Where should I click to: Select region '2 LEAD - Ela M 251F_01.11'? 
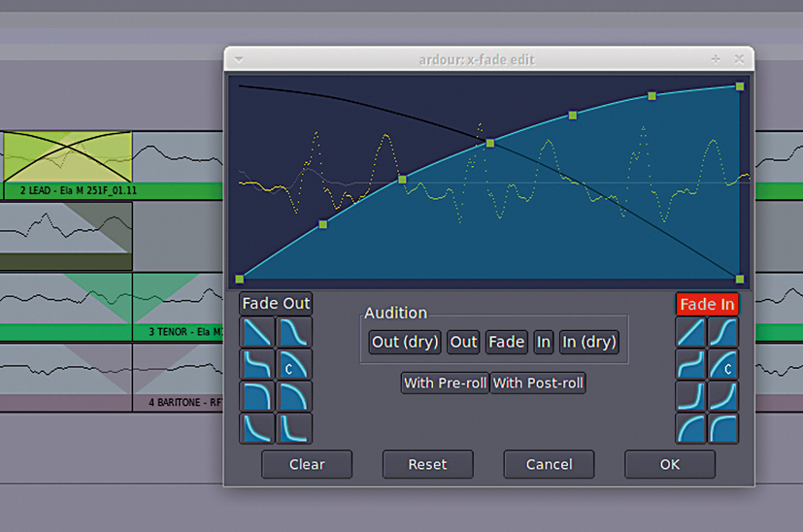[x=79, y=190]
